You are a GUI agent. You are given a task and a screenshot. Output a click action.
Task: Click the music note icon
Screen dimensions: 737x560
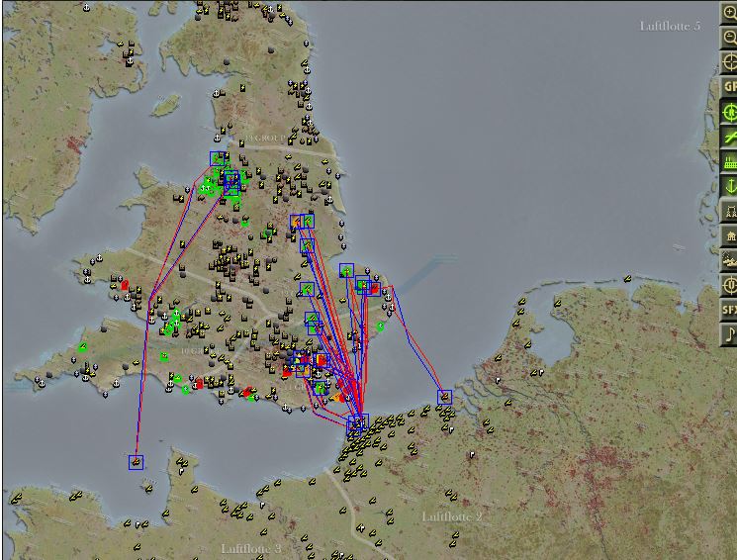[729, 334]
